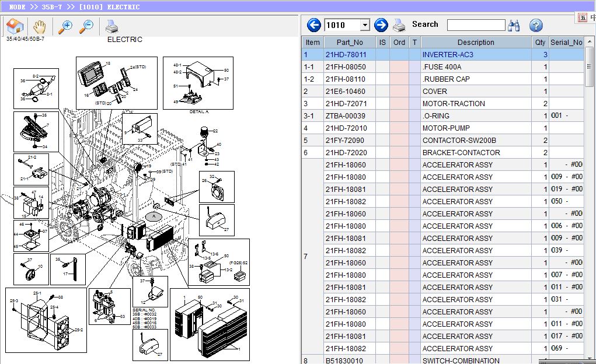The image size is (596, 364).
Task: Open the 1010 section dropdown
Action: tap(365, 25)
